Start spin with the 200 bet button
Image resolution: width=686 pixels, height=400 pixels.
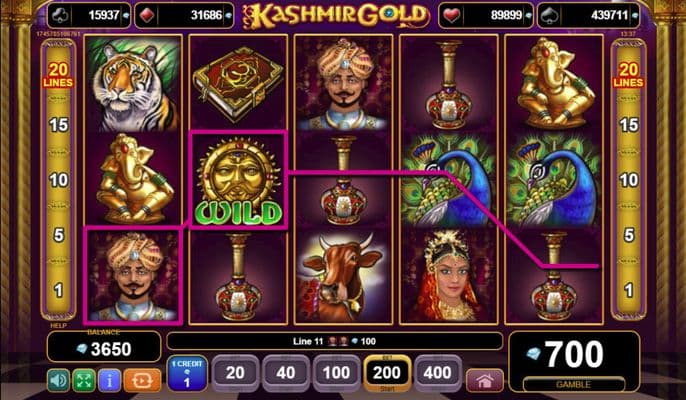pos(387,373)
